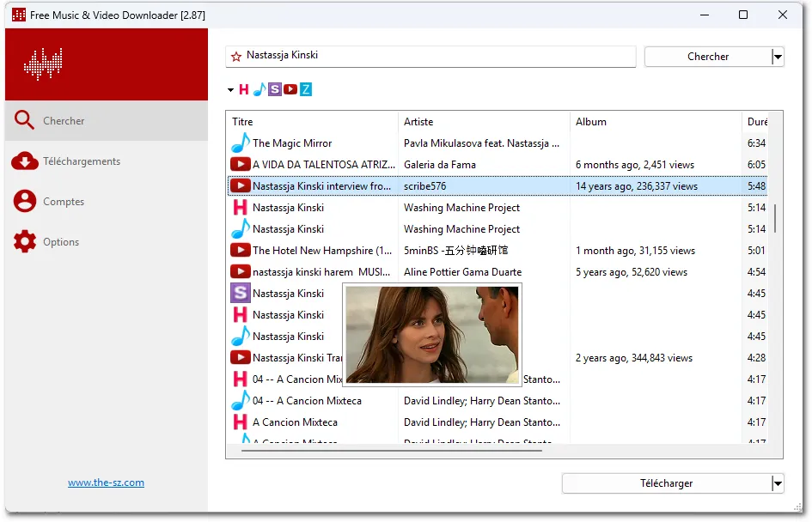Open the www.the-sz.com link

(107, 483)
